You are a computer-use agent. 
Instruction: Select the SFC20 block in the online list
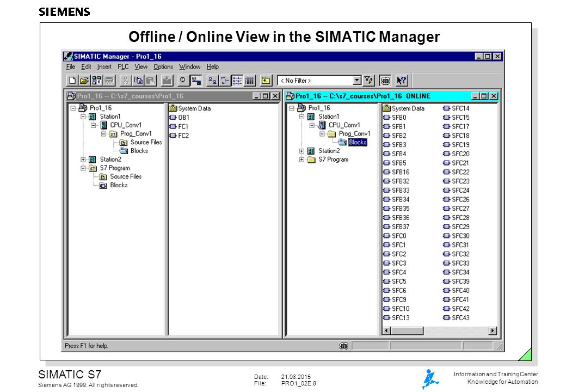click(x=456, y=154)
